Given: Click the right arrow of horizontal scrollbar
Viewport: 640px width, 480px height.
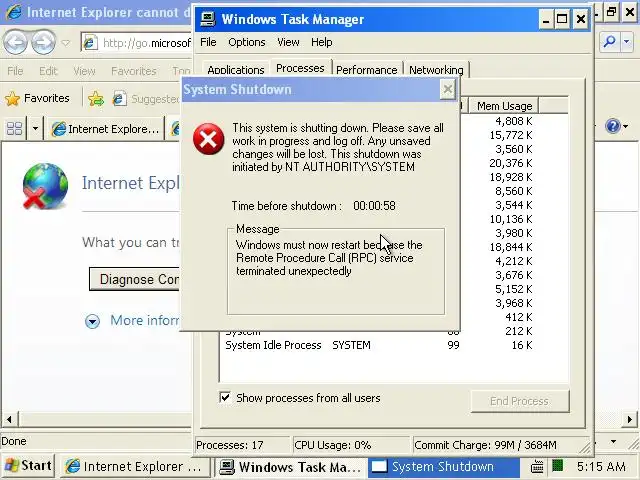Looking at the screenshot, I should tap(629, 419).
